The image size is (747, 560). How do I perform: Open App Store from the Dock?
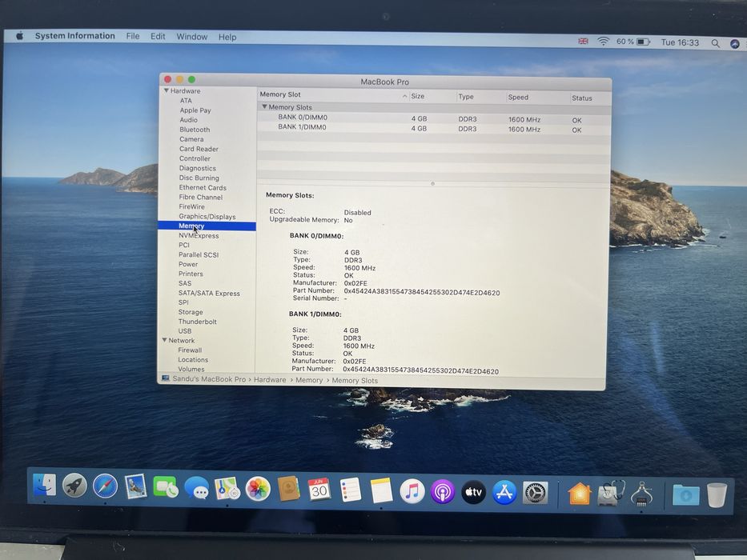click(504, 493)
